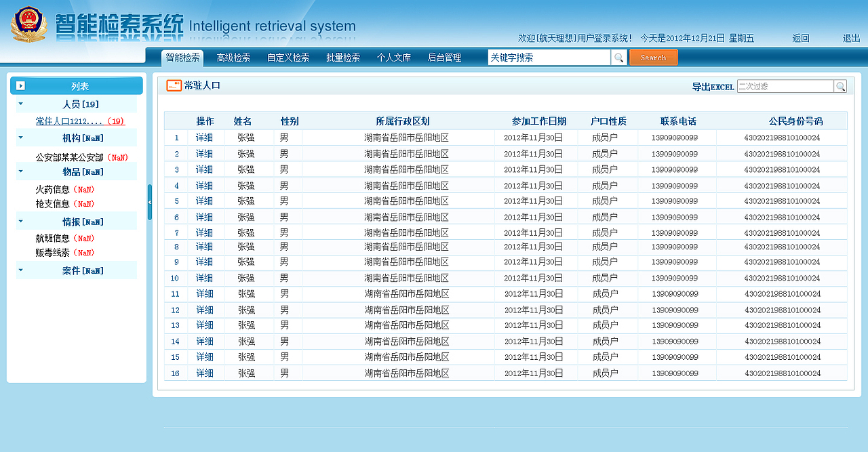
Task: Click the magnifier icon beside keyword search
Action: tap(618, 58)
